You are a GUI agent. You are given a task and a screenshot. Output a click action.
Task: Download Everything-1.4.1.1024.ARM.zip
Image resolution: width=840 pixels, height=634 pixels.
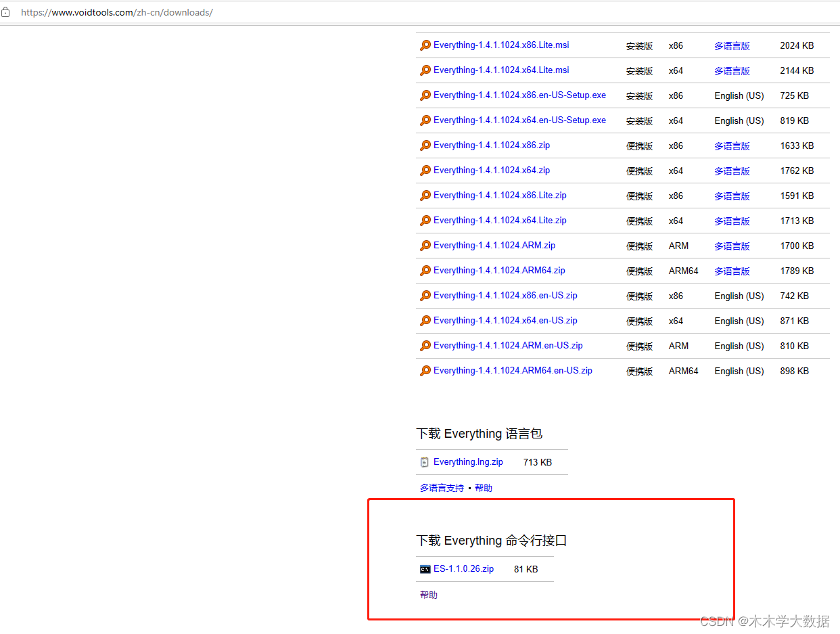pyautogui.click(x=494, y=246)
